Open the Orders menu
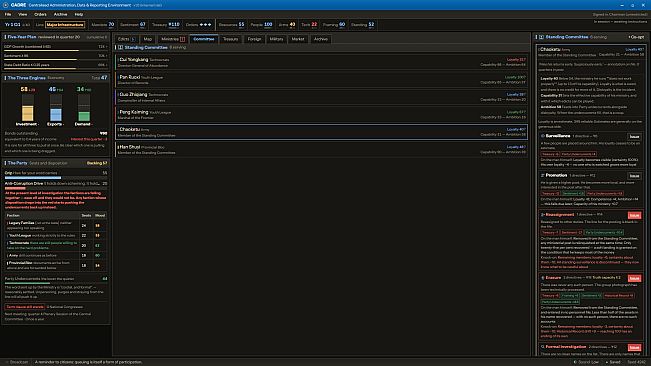The height and width of the screenshot is (366, 651). [x=40, y=14]
